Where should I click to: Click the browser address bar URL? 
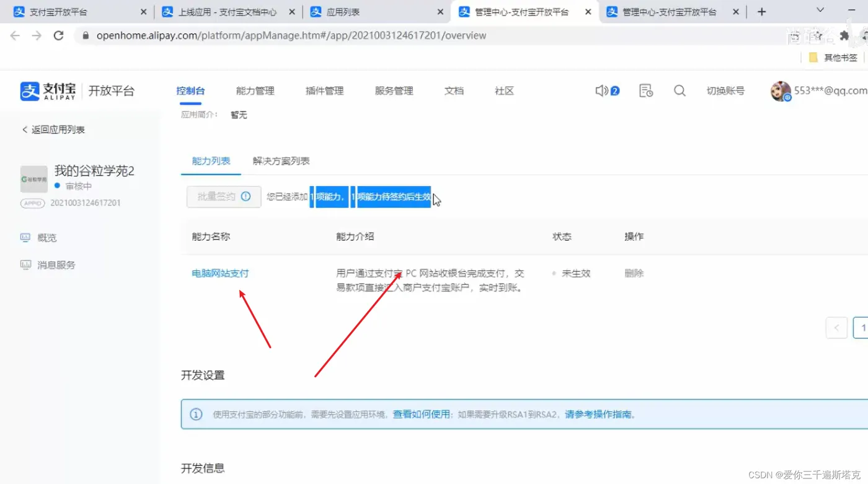(x=291, y=35)
